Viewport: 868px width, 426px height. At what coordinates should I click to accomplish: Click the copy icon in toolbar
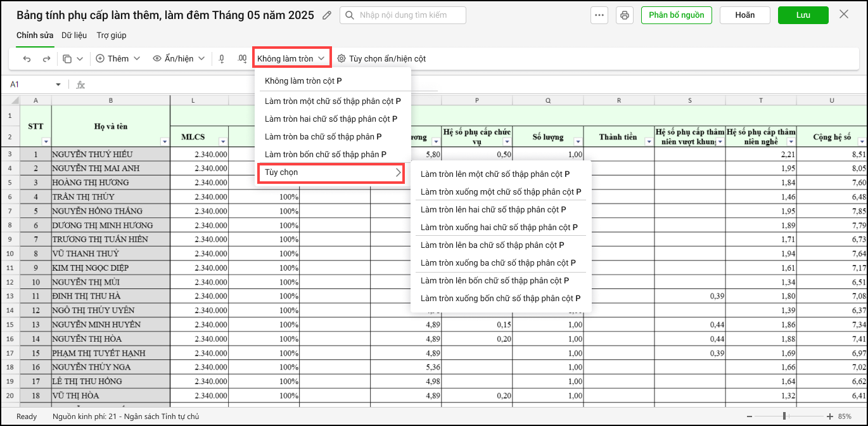coord(67,59)
